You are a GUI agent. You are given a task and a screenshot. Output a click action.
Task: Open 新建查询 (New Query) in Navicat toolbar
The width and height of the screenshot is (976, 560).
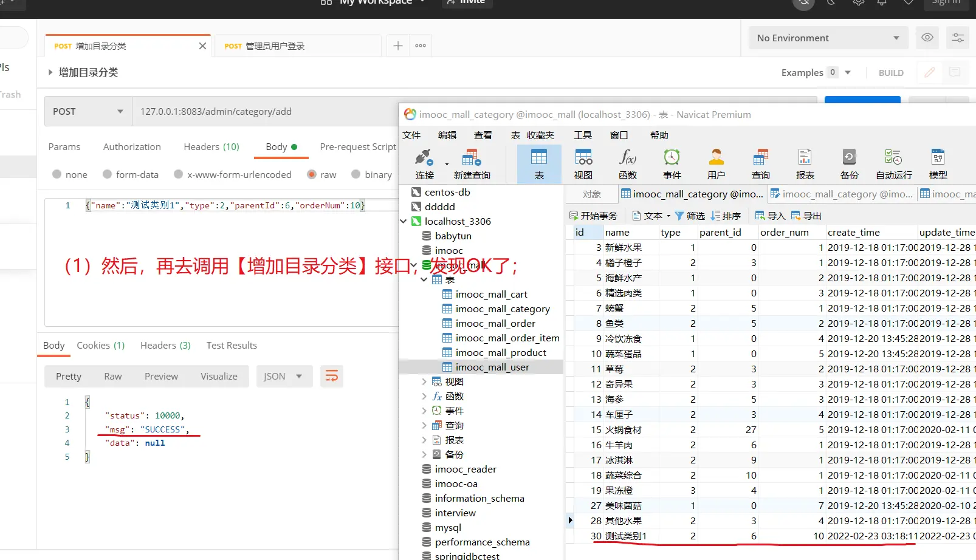pyautogui.click(x=472, y=164)
